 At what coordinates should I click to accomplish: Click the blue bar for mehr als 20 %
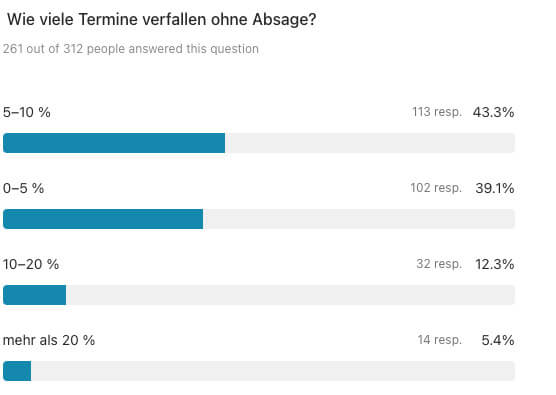click(x=17, y=371)
